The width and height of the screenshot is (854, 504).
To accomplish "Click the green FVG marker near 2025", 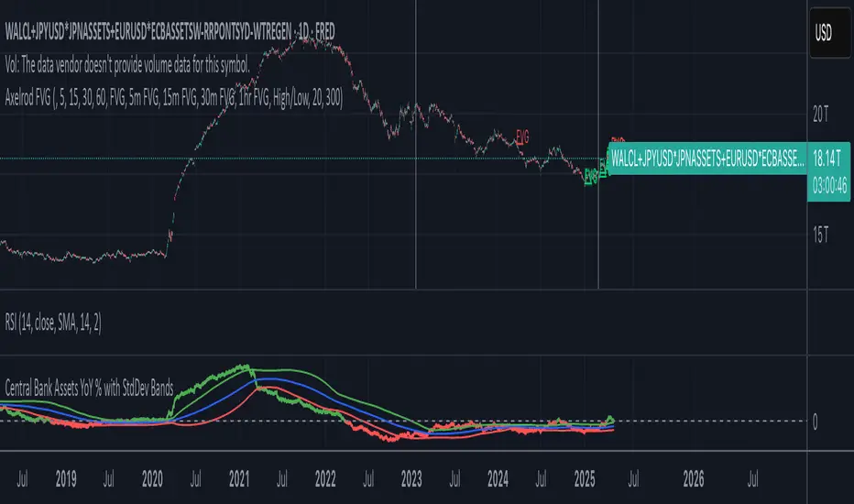I will (x=590, y=175).
